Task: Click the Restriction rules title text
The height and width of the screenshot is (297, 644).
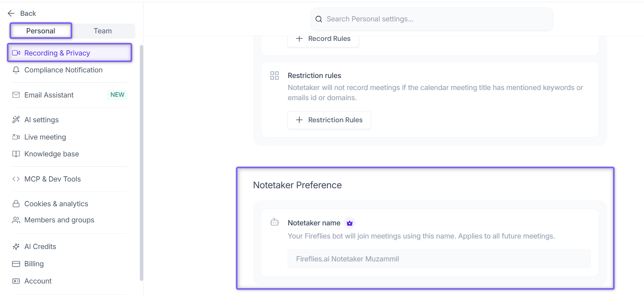Action: [x=315, y=76]
